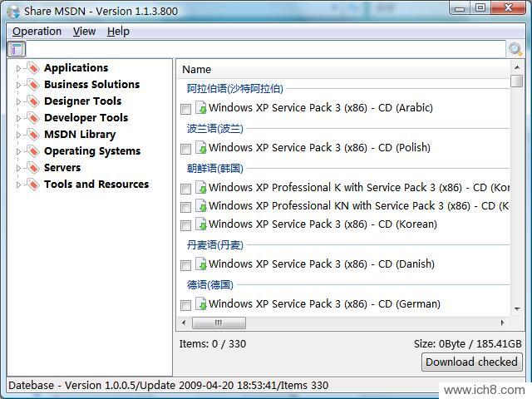
Task: Click the MSDN Library tag icon
Action: (x=32, y=135)
